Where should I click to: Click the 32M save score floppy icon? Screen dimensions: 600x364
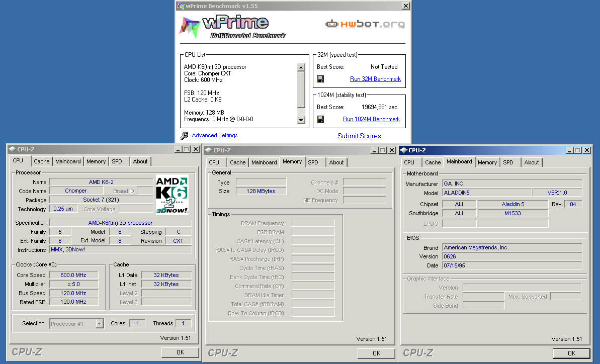320,79
